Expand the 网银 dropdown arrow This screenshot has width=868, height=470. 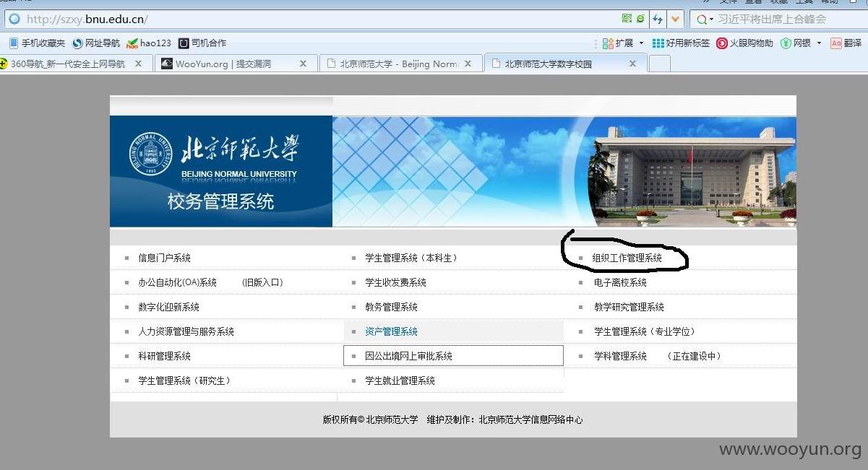(x=819, y=43)
